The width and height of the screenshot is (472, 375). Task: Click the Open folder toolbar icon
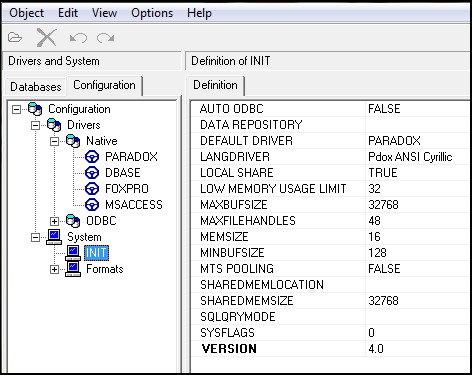coord(15,37)
